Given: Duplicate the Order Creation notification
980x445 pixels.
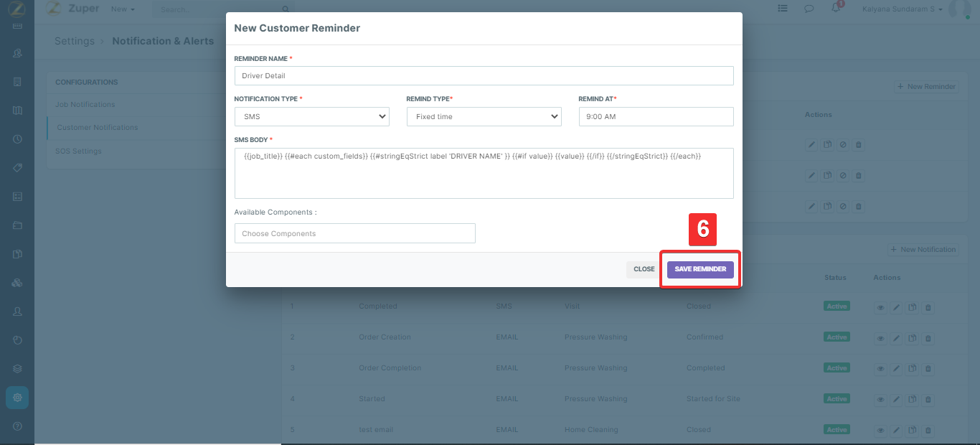Looking at the screenshot, I should 912,339.
